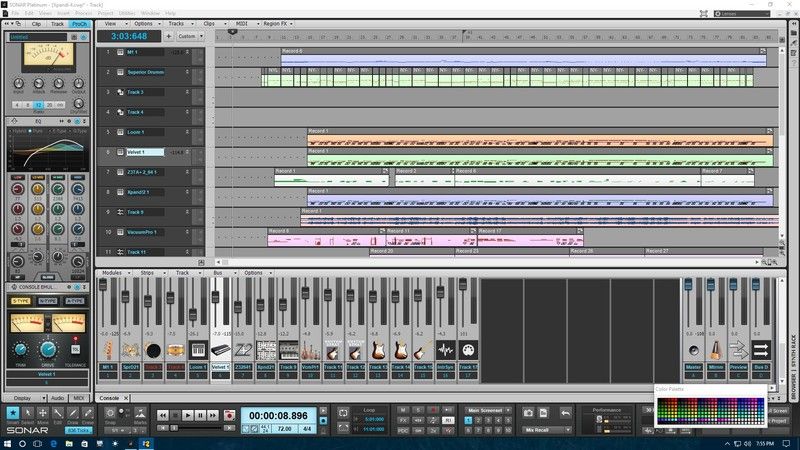Select N-TYPE console emulation
The width and height of the screenshot is (800, 450).
[48, 301]
